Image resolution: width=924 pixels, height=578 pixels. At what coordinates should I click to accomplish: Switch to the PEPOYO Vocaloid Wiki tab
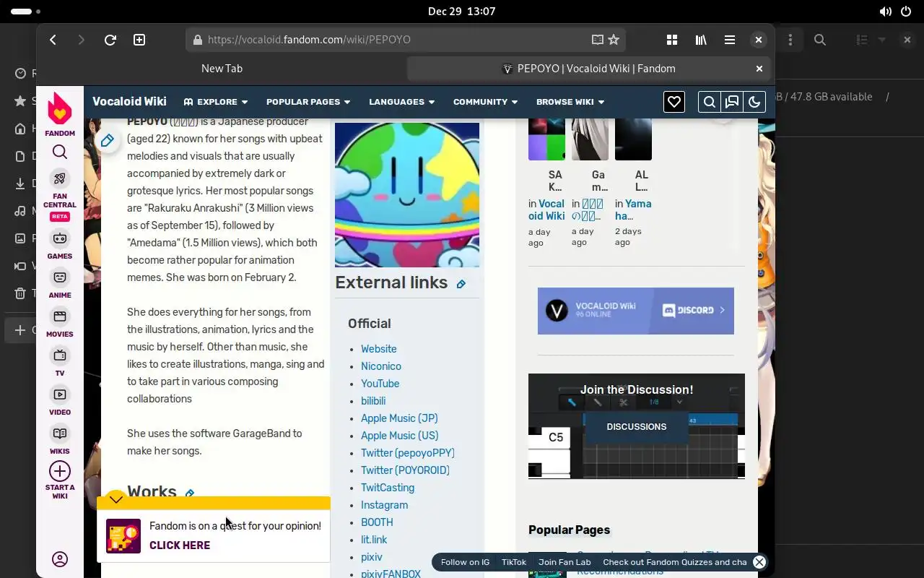(588, 69)
